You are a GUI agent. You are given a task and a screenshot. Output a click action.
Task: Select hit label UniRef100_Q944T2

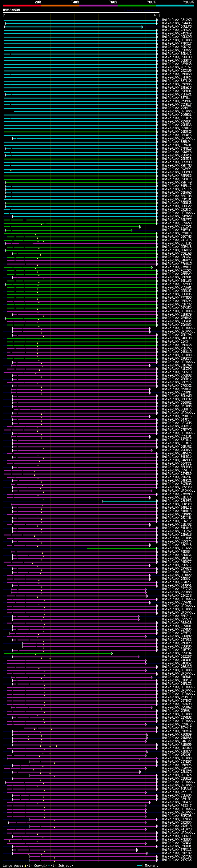tap(177, 108)
